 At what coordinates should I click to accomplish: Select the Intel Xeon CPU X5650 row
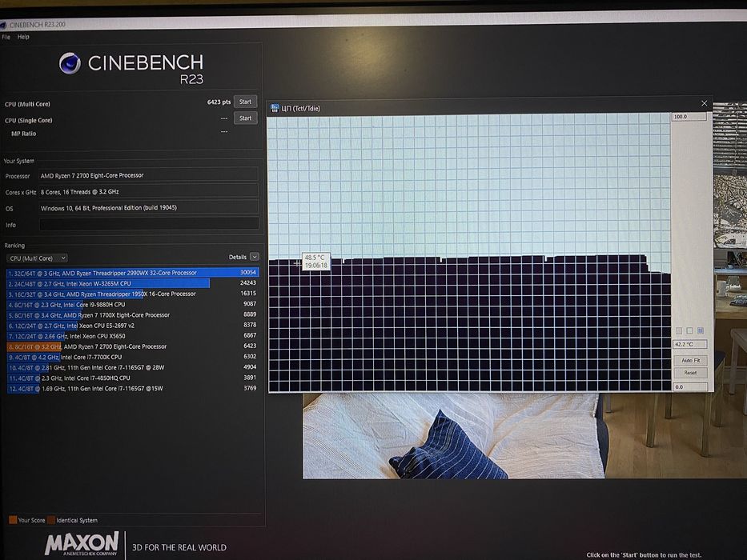click(132, 336)
